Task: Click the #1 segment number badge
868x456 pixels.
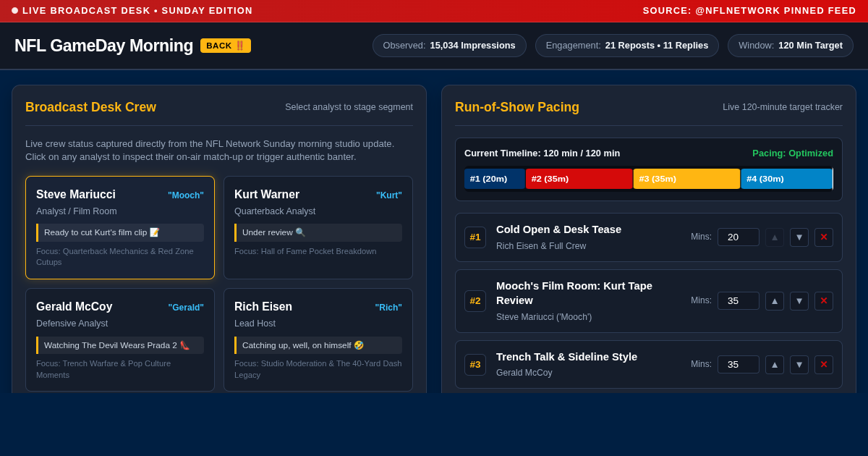Action: [x=475, y=237]
